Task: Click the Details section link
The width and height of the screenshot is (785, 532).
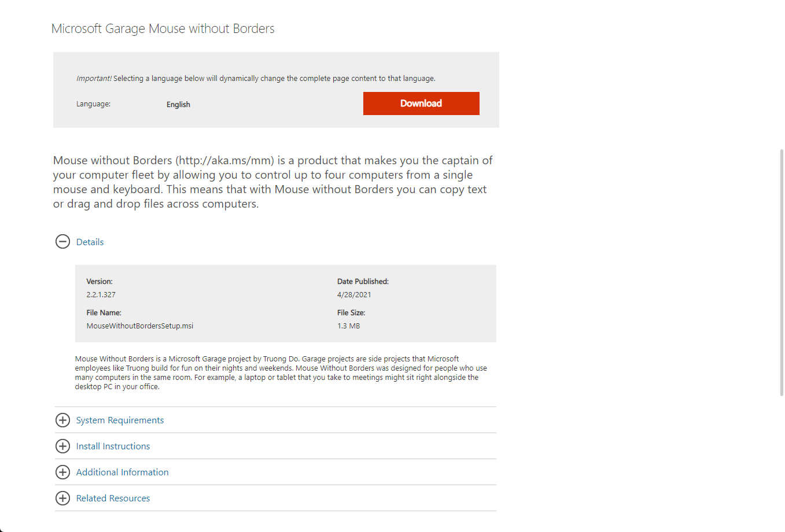Action: (x=90, y=242)
